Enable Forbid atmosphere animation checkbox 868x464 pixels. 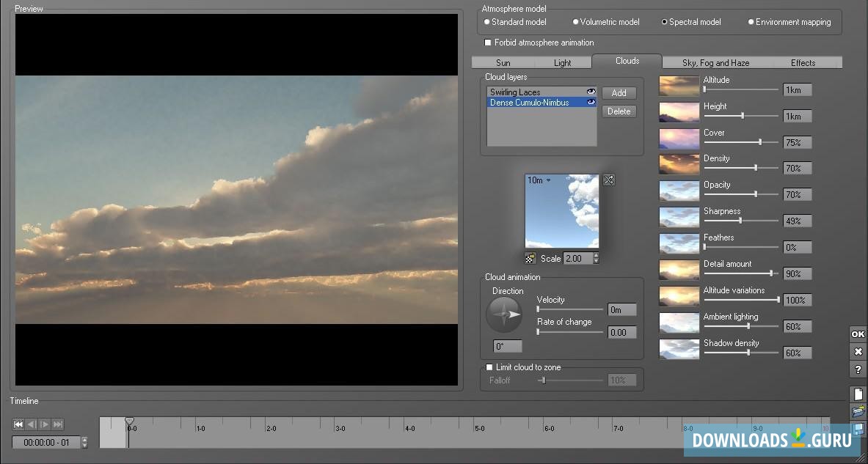pyautogui.click(x=489, y=43)
